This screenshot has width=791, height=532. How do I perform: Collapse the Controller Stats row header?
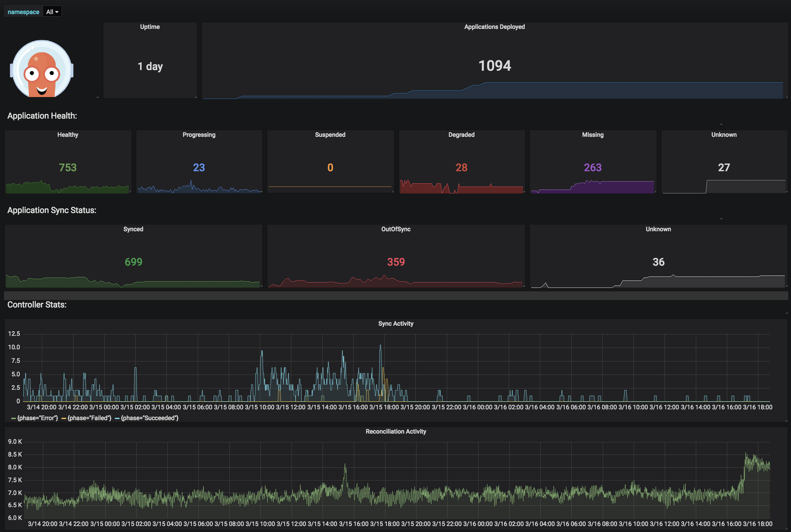37,305
